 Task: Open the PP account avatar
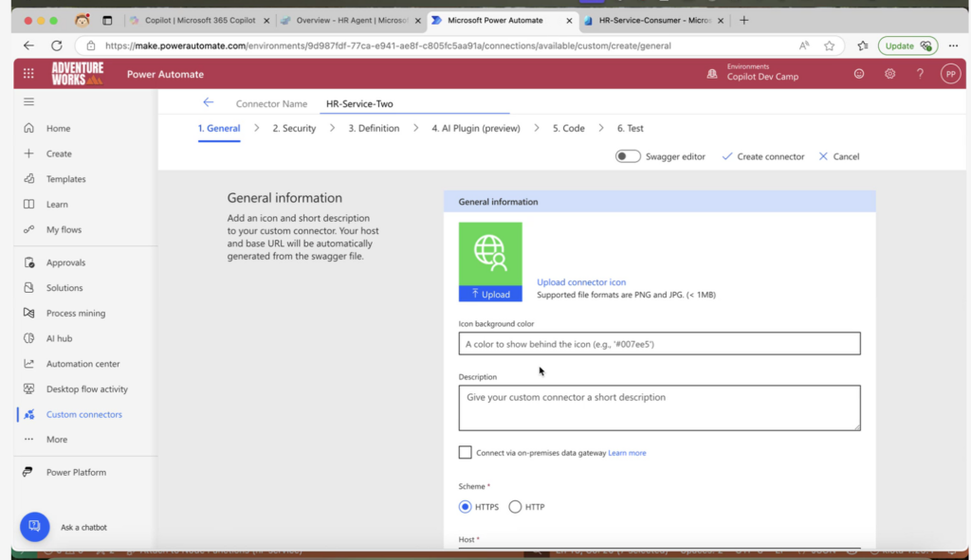[950, 74]
